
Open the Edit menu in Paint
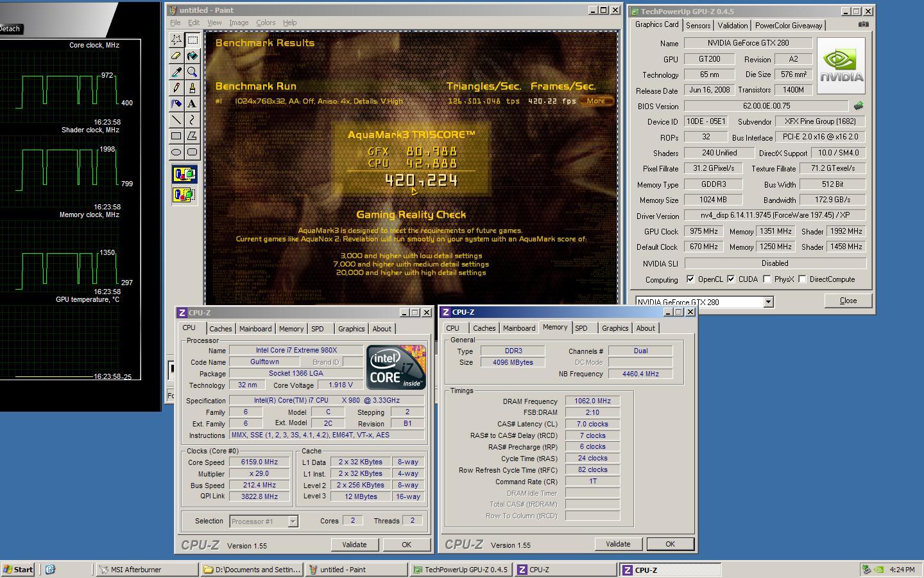[x=194, y=22]
